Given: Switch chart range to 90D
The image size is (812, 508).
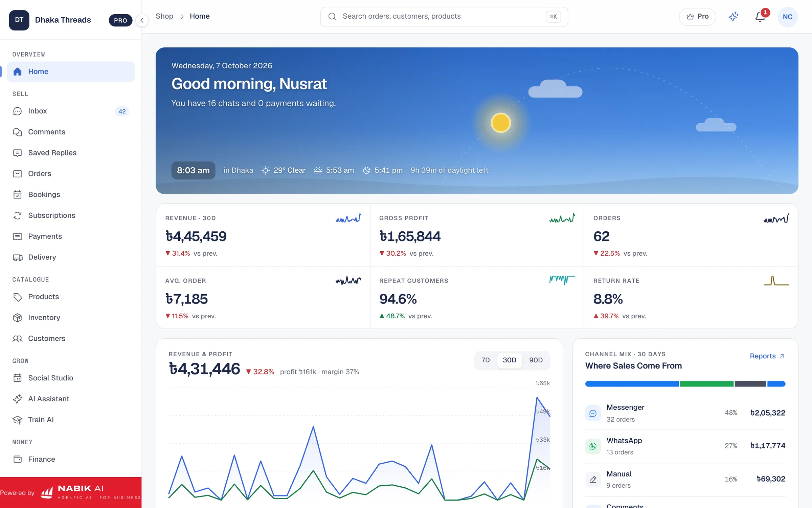Looking at the screenshot, I should point(536,360).
